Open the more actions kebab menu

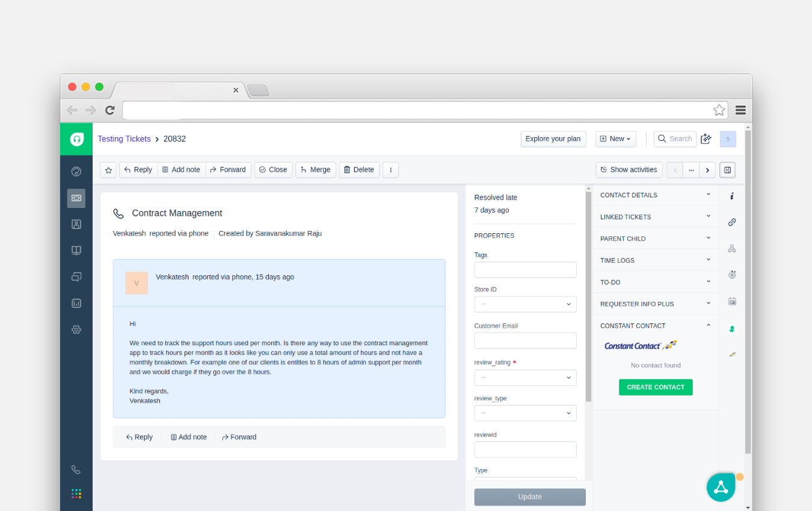click(391, 170)
